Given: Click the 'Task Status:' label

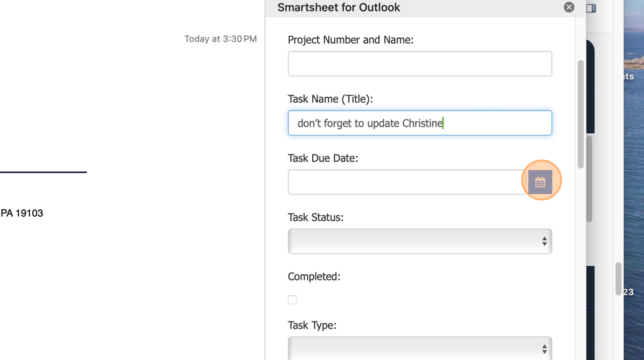Looking at the screenshot, I should 316,217.
